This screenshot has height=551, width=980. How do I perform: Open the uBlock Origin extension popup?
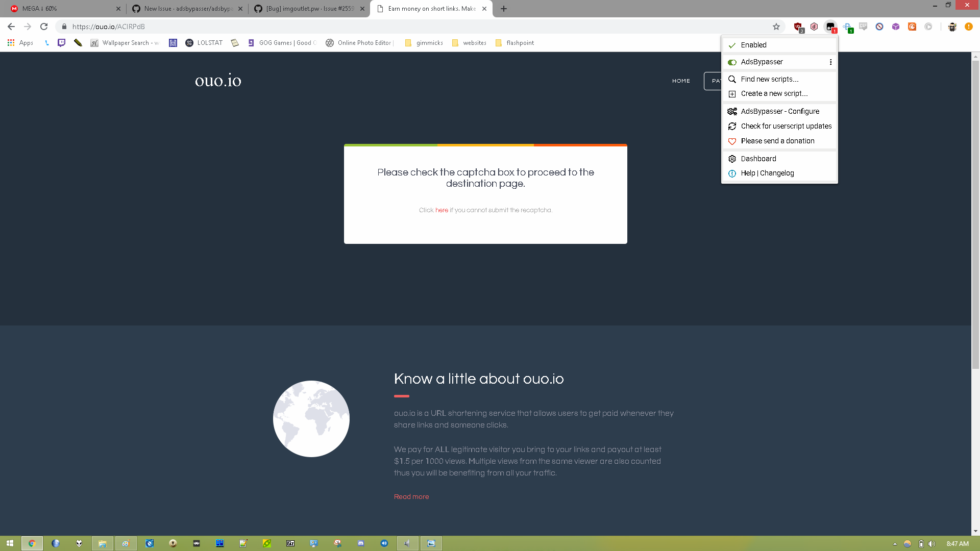click(798, 27)
